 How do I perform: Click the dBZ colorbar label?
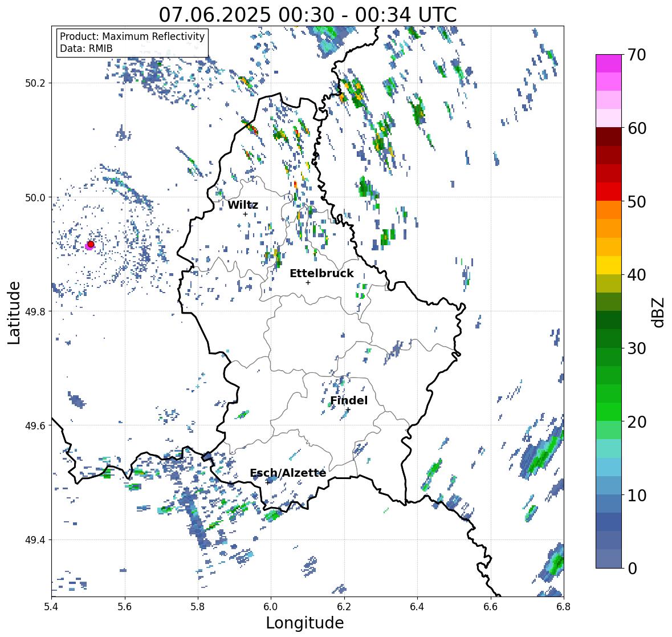[x=659, y=312]
